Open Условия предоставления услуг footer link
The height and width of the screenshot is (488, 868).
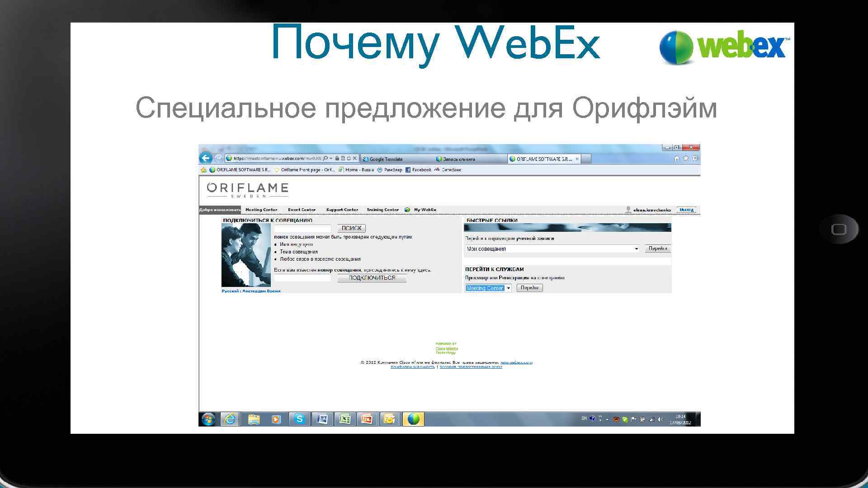pos(471,367)
